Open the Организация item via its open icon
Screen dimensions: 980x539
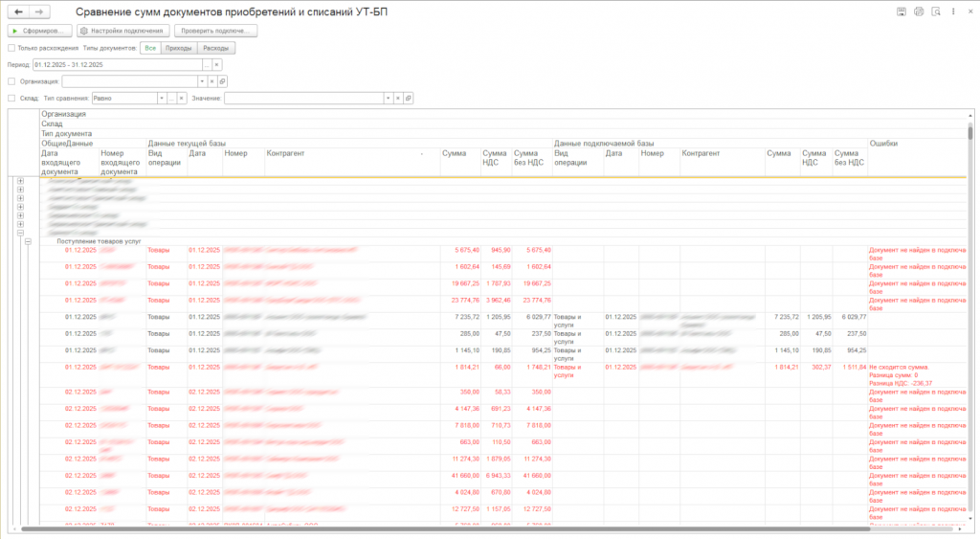[x=222, y=81]
